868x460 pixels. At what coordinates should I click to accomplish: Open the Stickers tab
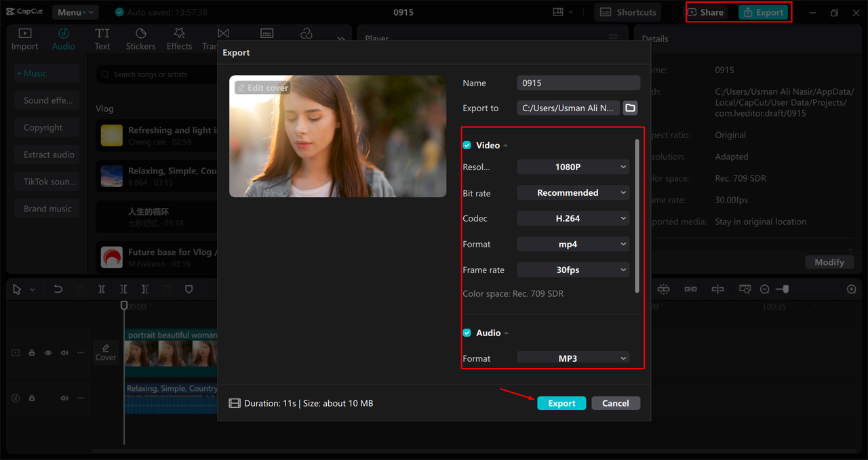[x=140, y=39]
